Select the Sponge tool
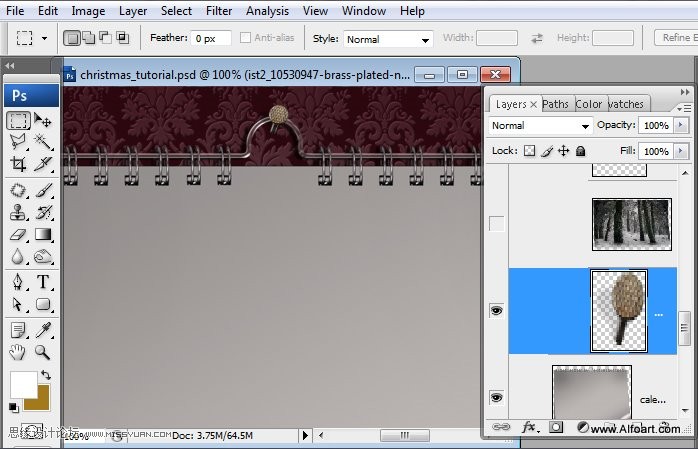Image resolution: width=698 pixels, height=449 pixels. (x=43, y=256)
